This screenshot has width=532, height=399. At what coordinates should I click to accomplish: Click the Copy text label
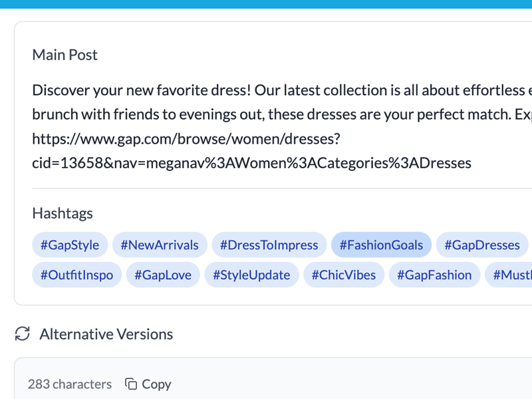pos(156,384)
